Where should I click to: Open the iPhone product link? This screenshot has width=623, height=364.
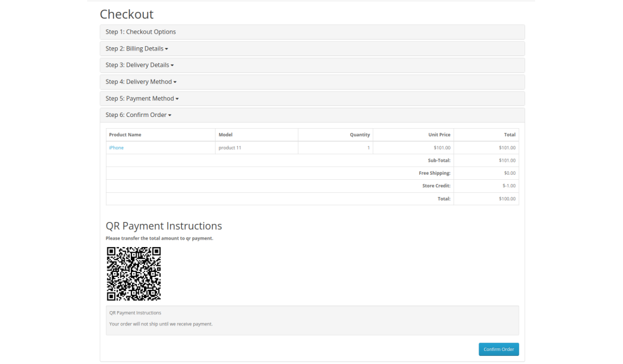(117, 147)
